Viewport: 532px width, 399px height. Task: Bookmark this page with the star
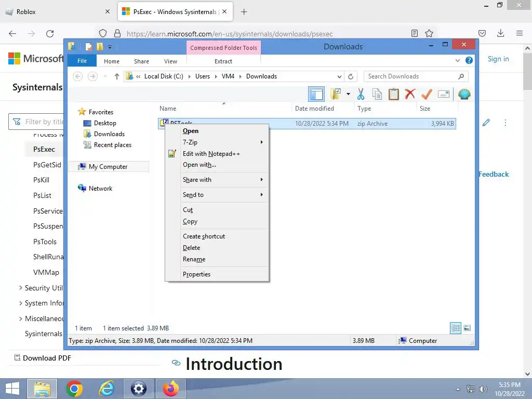tap(429, 33)
